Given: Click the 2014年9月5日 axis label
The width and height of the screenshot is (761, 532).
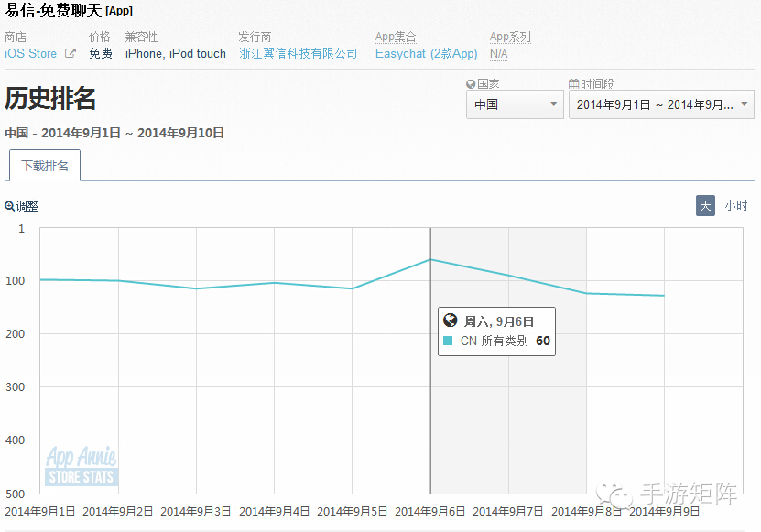Looking at the screenshot, I should tap(353, 512).
